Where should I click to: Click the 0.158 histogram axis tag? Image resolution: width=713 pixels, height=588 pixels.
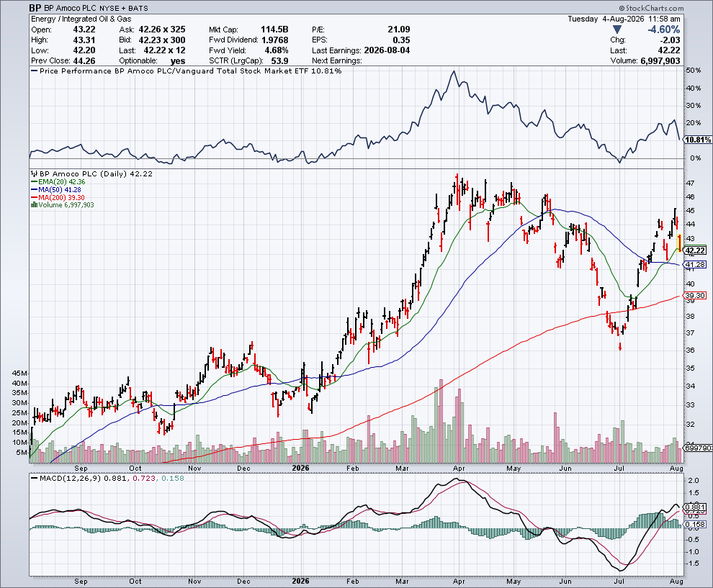click(x=696, y=524)
